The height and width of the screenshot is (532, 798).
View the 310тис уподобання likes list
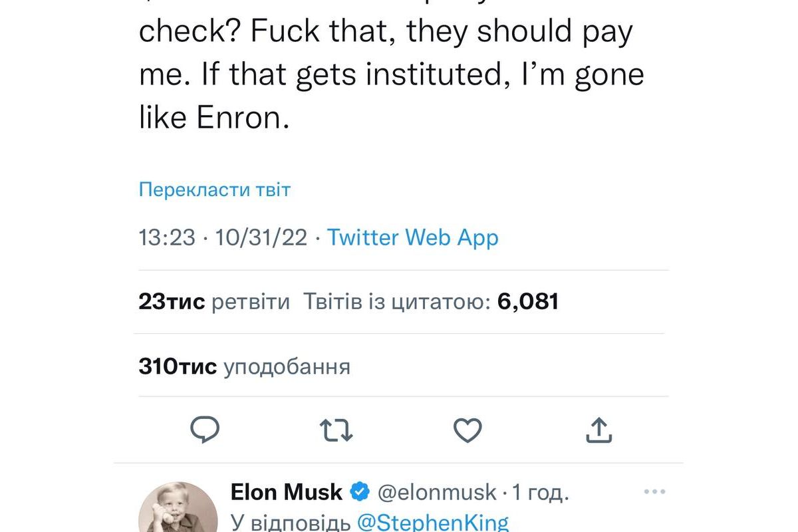coord(244,366)
